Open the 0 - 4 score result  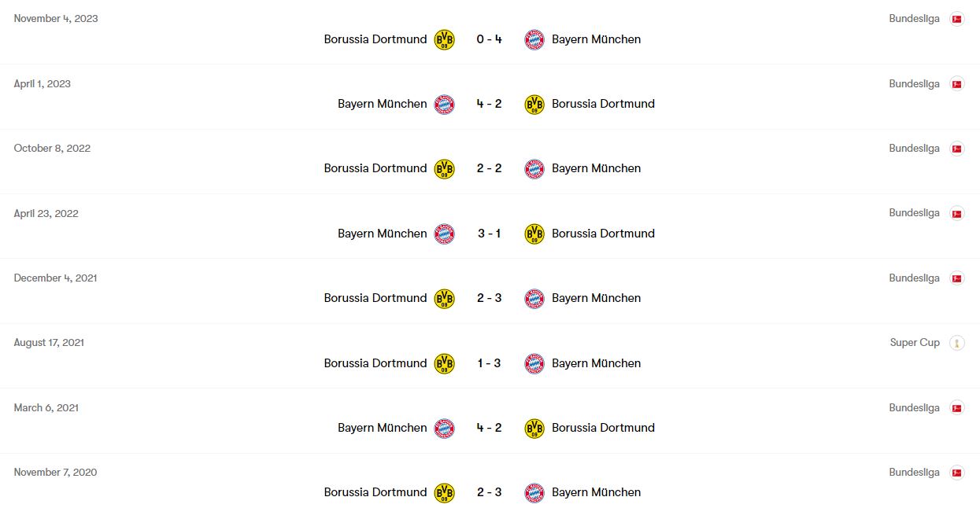[489, 39]
